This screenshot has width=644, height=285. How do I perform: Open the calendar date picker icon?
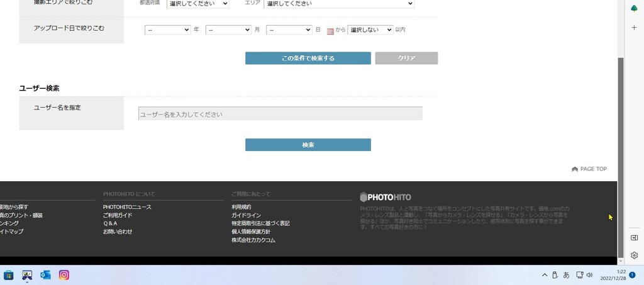tap(330, 31)
